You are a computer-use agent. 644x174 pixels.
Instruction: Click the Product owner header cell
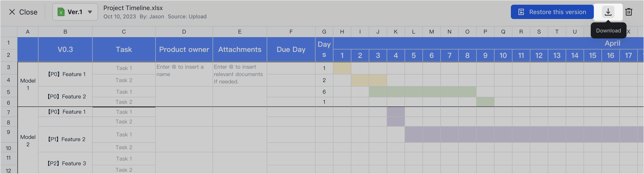pos(184,49)
